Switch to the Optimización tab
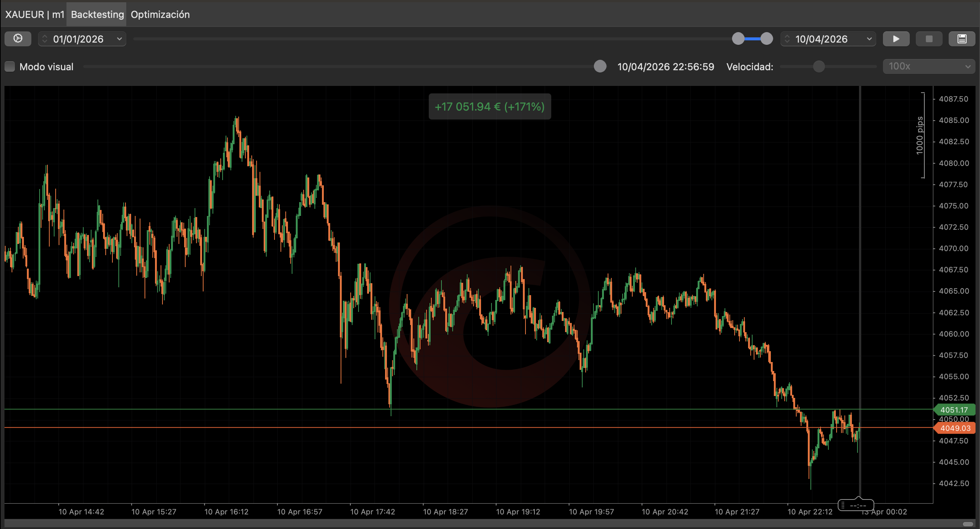Viewport: 980px width, 529px height. tap(160, 15)
